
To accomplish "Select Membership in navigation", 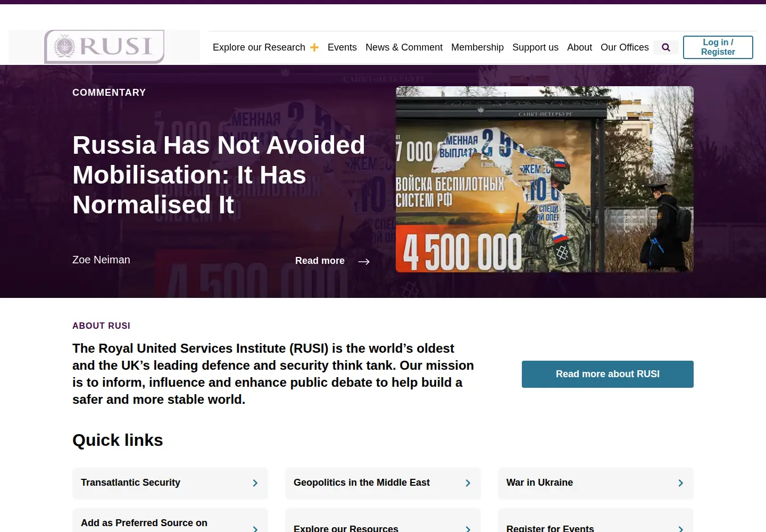I will point(477,47).
